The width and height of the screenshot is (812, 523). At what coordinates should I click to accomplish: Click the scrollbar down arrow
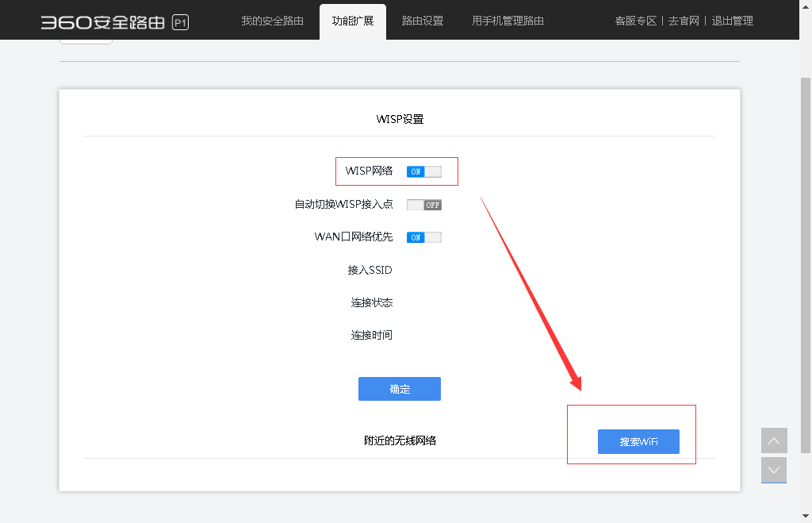click(x=806, y=516)
